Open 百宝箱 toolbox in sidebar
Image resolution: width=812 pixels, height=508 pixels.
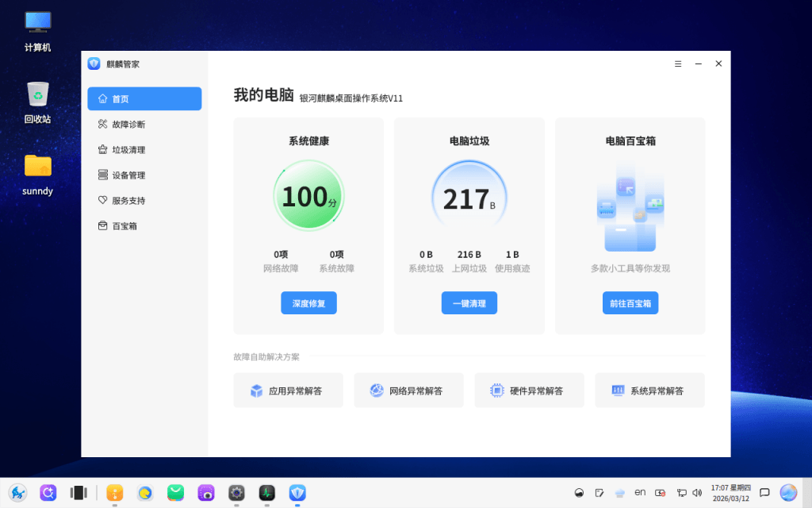click(144, 226)
